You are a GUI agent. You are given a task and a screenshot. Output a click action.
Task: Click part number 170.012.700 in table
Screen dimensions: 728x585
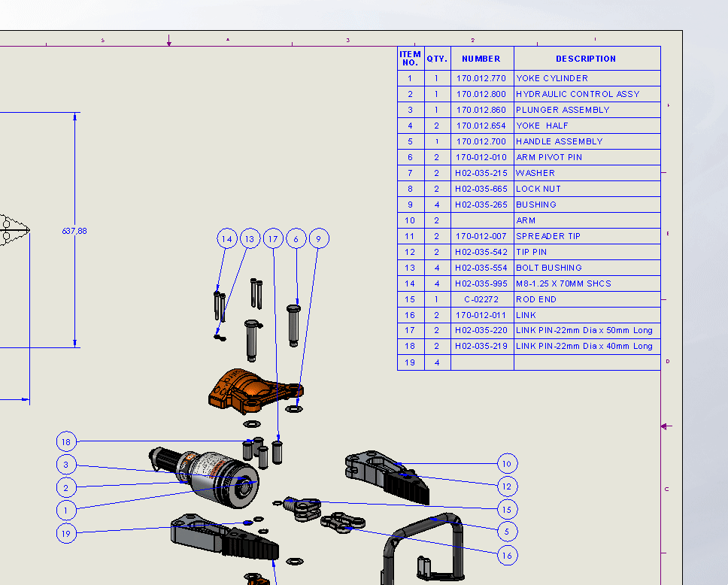(x=481, y=141)
